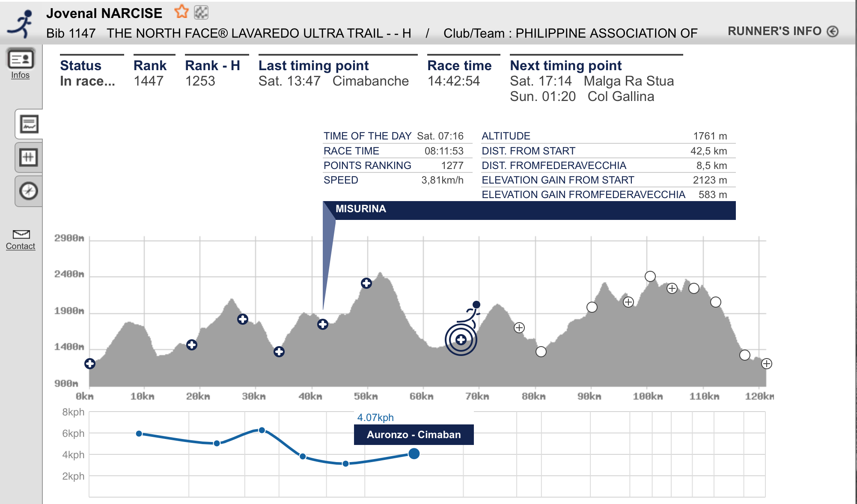Open the compass map view icon
857x504 pixels.
[x=29, y=191]
